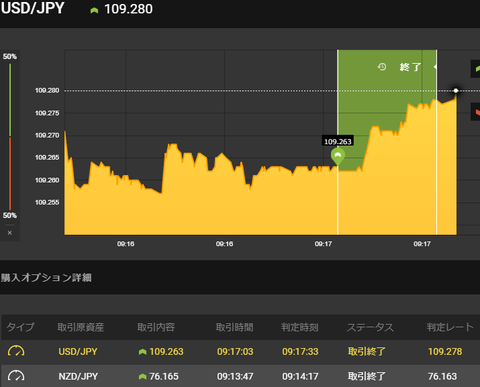The height and width of the screenshot is (387, 480).
Task: Click the clock history icon beside 終了
Action: (x=382, y=67)
